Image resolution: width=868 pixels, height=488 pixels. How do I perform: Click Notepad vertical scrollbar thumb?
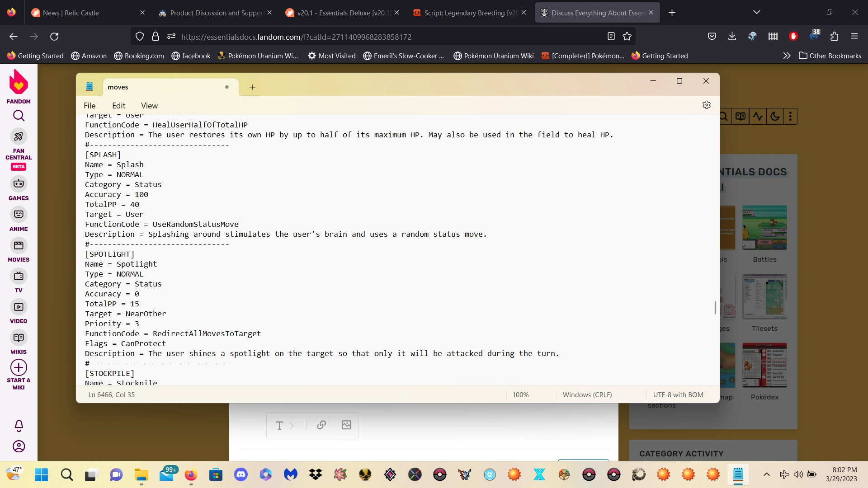715,307
